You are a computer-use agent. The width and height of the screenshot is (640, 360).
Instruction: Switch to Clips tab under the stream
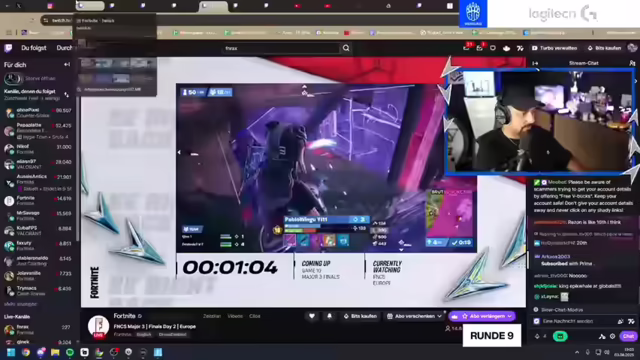[x=255, y=316]
